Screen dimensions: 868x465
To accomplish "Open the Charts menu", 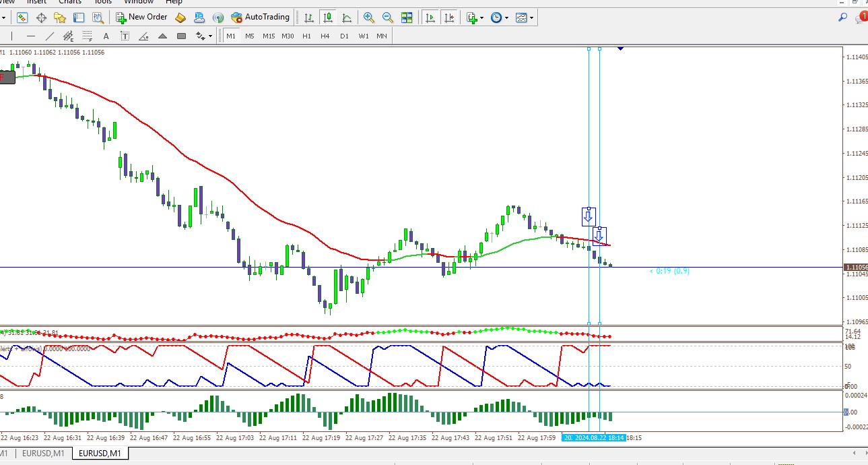I will [70, 3].
